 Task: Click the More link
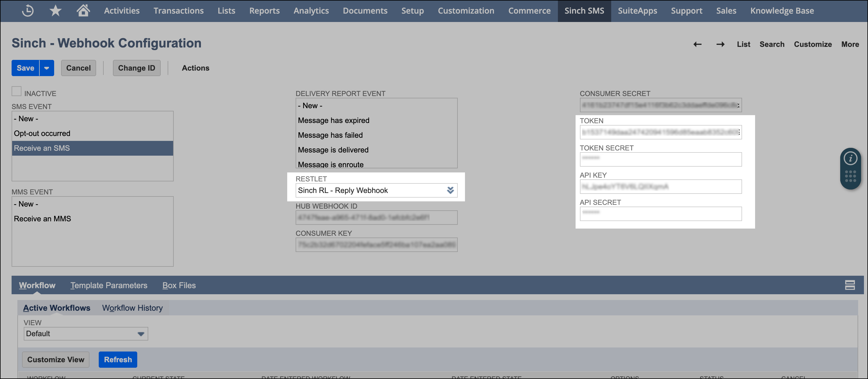coord(850,45)
